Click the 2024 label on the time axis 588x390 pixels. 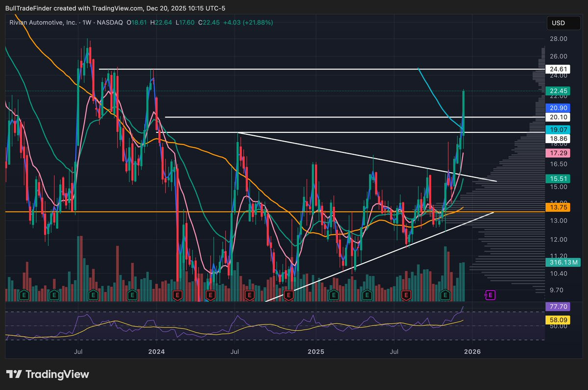pos(156,351)
